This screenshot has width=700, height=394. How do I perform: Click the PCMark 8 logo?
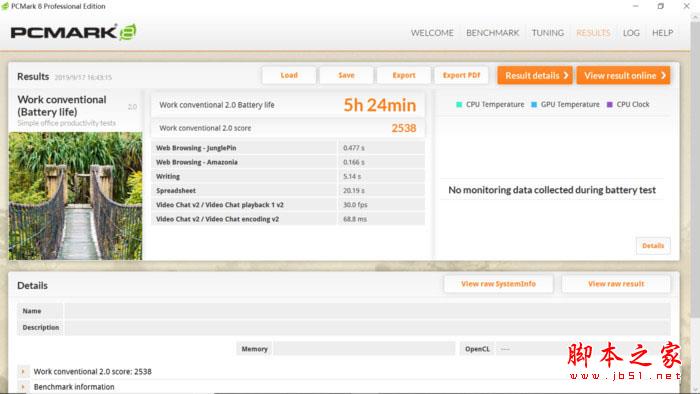point(74,32)
